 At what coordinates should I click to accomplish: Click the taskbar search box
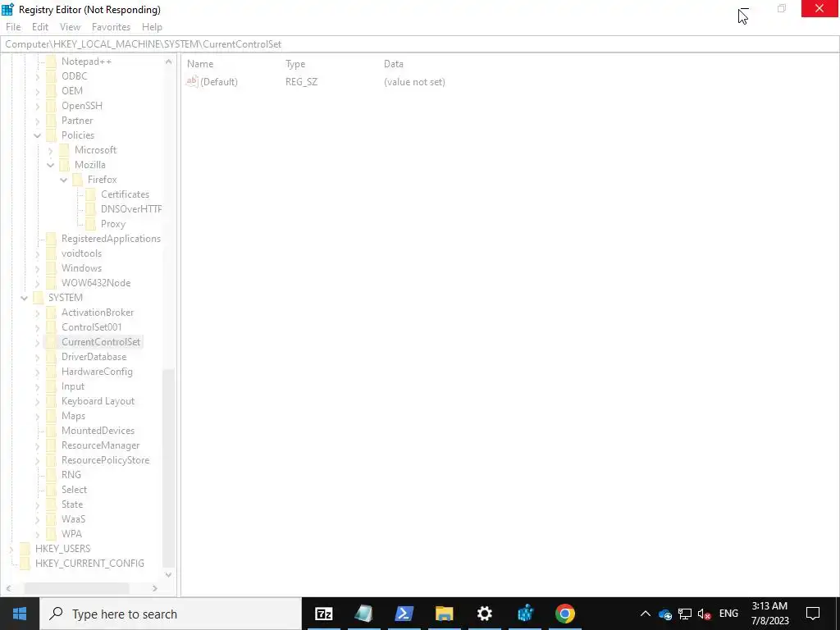coord(171,614)
